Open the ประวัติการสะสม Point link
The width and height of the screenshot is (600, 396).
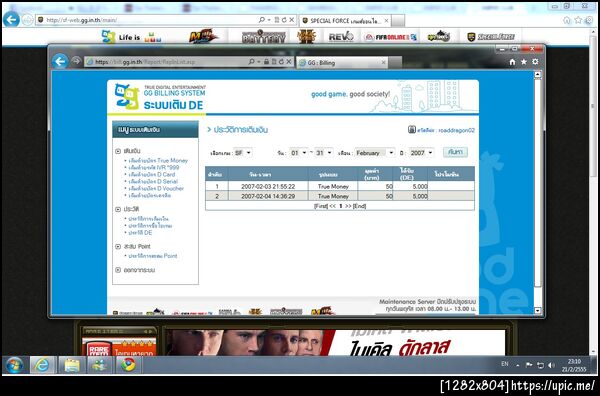(153, 256)
